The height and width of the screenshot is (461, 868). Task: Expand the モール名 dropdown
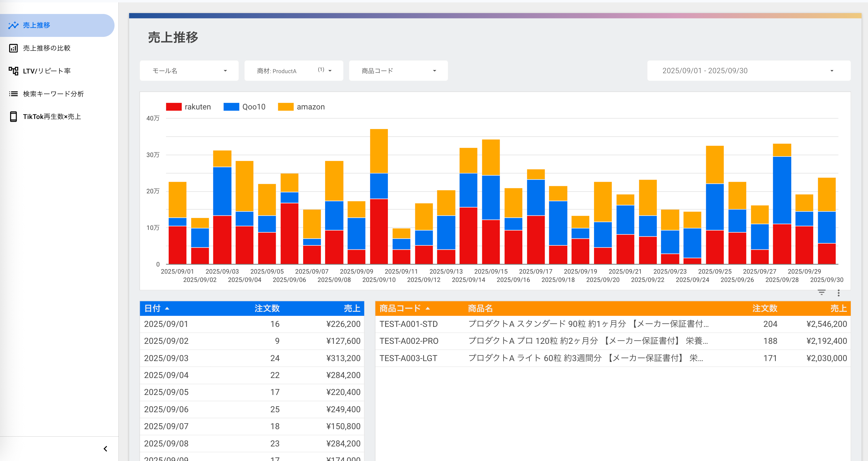(x=189, y=71)
